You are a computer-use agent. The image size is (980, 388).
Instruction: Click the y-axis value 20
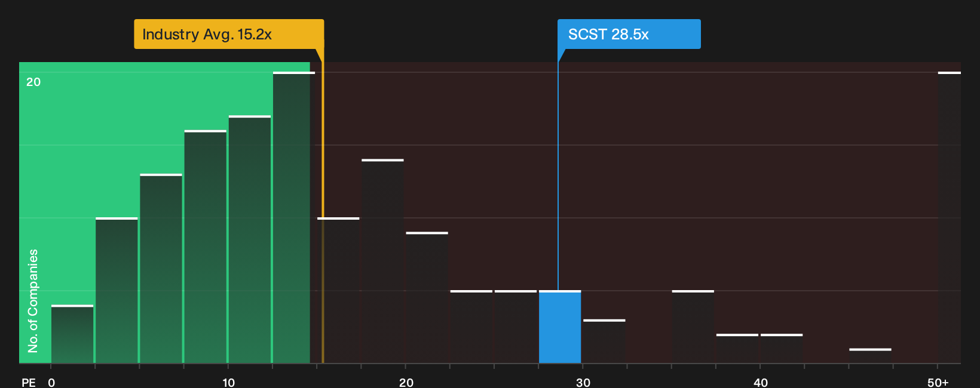[33, 82]
